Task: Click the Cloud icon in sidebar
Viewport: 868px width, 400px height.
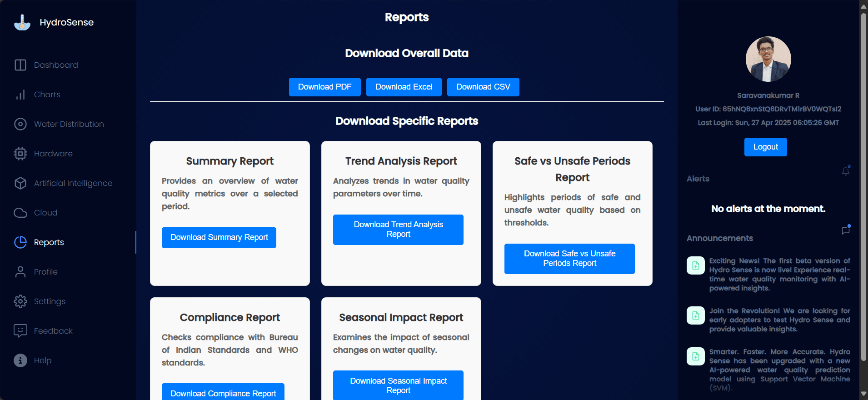Action: pos(20,213)
